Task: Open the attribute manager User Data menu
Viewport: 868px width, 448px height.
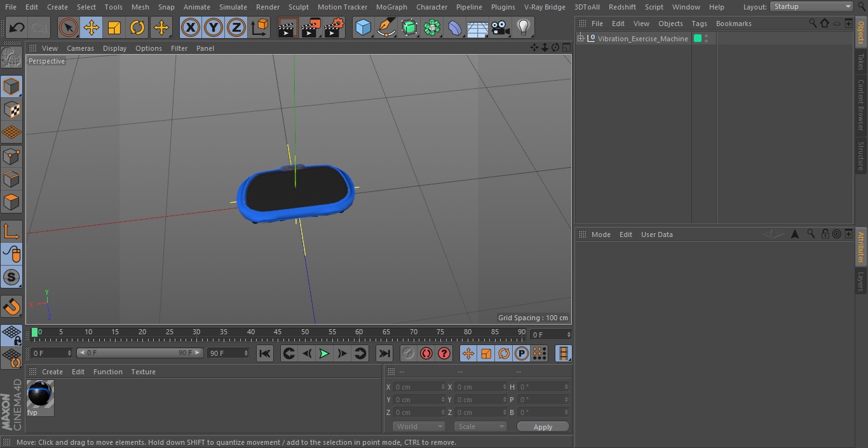Action: 656,234
